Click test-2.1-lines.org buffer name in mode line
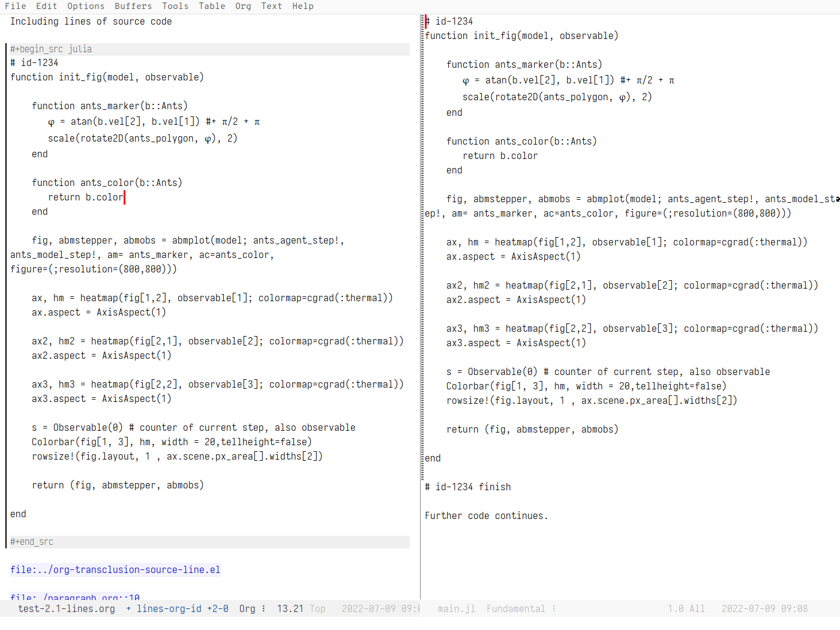This screenshot has height=630, width=840. pyautogui.click(x=67, y=608)
